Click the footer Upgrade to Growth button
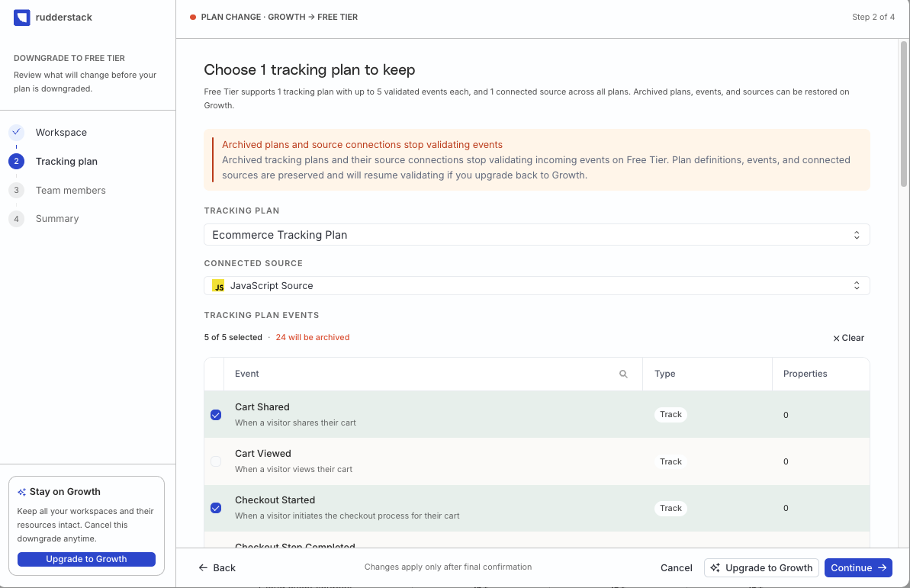 click(x=760, y=567)
